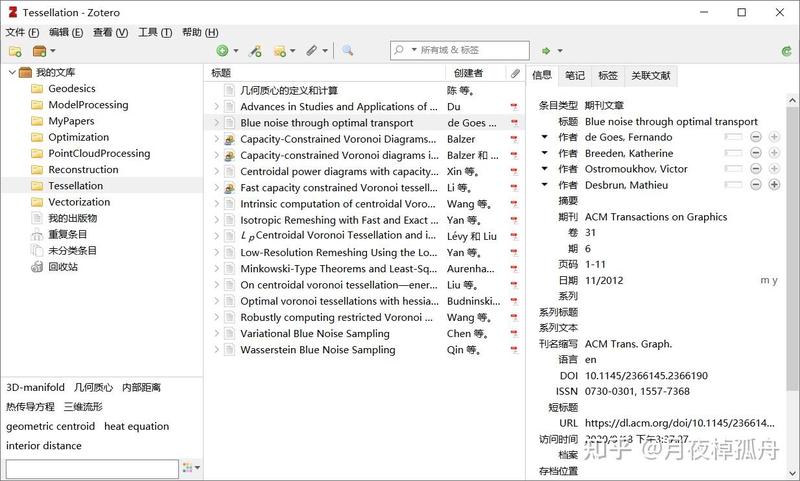
Task: Open the Edit (编辑) menu
Action: (66, 32)
